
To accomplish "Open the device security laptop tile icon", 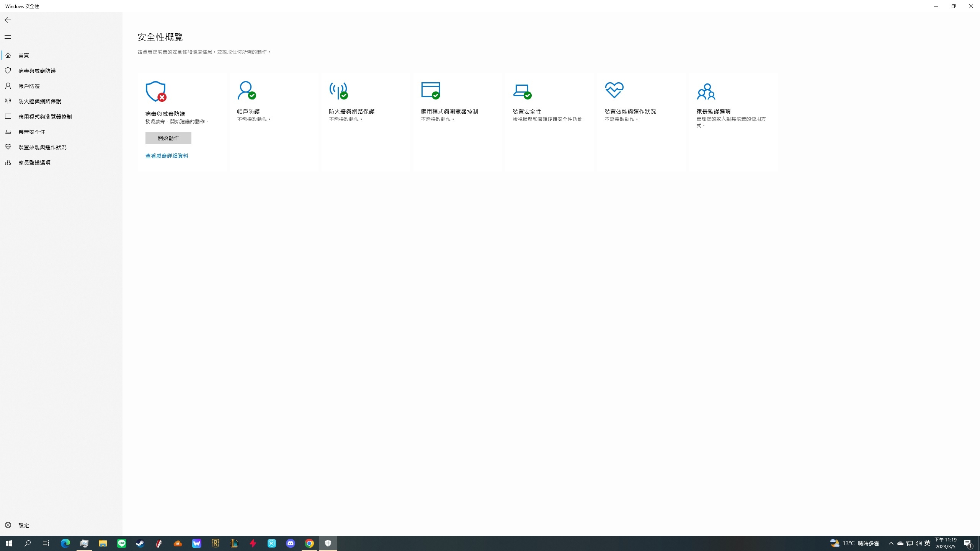I will pyautogui.click(x=522, y=91).
